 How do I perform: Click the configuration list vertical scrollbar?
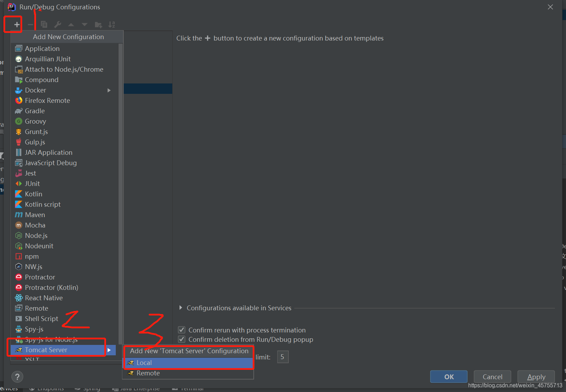pos(121,194)
